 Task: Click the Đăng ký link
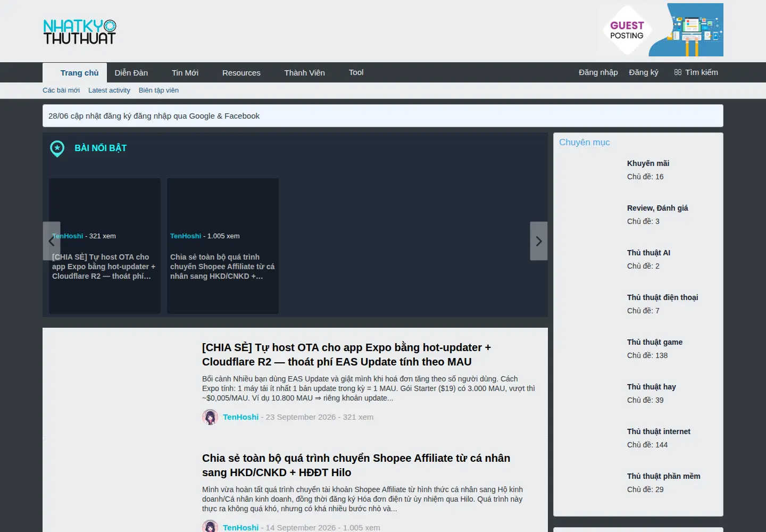[644, 72]
